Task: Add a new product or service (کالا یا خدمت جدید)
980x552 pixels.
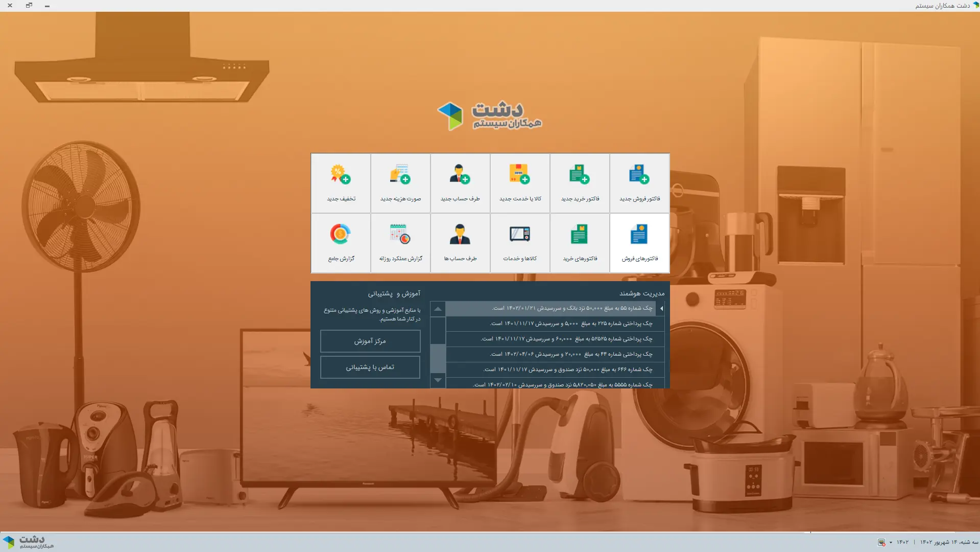Action: pyautogui.click(x=520, y=183)
